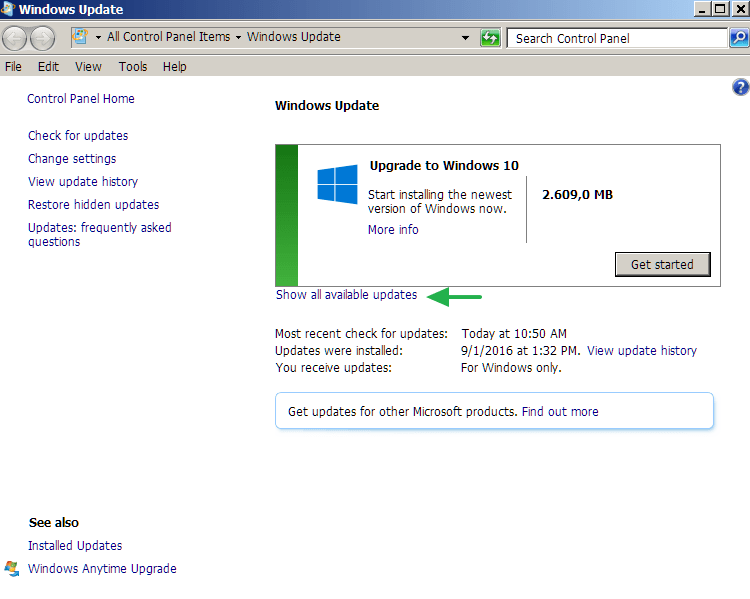The height and width of the screenshot is (599, 750).
Task: Click the Today at 10:50 AM text
Action: (514, 333)
